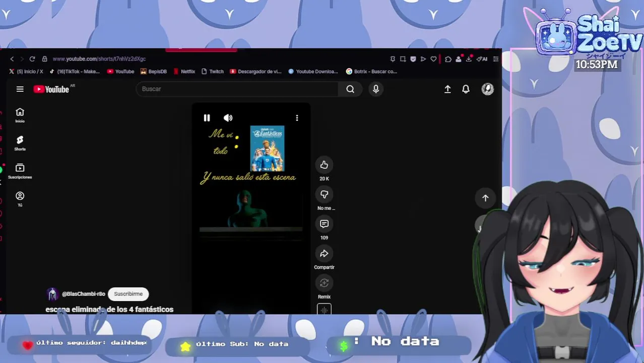Open the YouTube hamburger guide menu
644x363 pixels.
coord(20,89)
